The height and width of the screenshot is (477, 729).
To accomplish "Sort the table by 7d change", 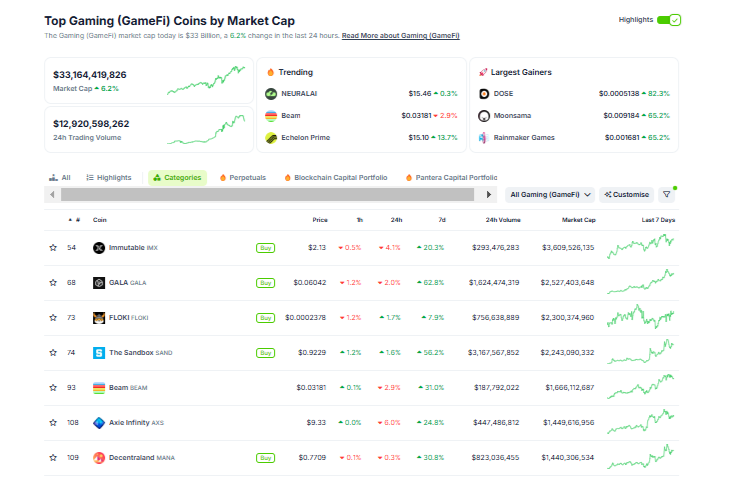I will (442, 220).
